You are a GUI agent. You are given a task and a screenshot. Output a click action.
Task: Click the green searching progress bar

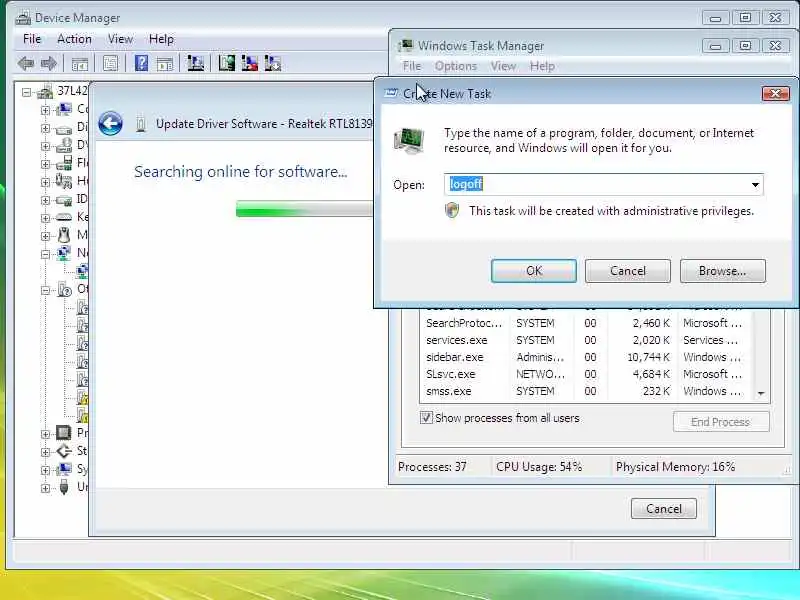pos(304,209)
